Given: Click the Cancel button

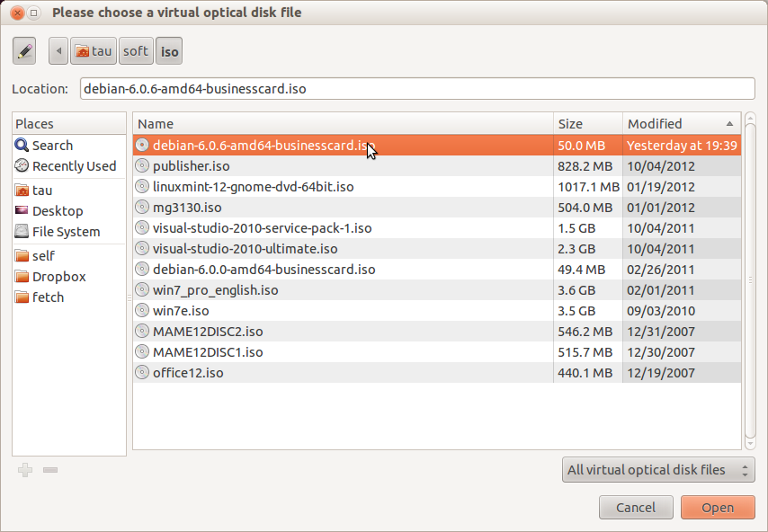Looking at the screenshot, I should (636, 508).
